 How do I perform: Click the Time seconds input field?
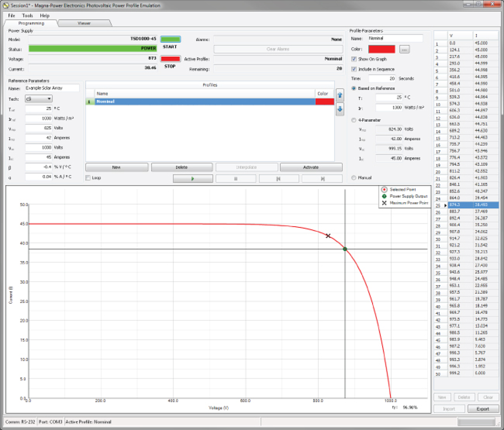click(x=382, y=78)
